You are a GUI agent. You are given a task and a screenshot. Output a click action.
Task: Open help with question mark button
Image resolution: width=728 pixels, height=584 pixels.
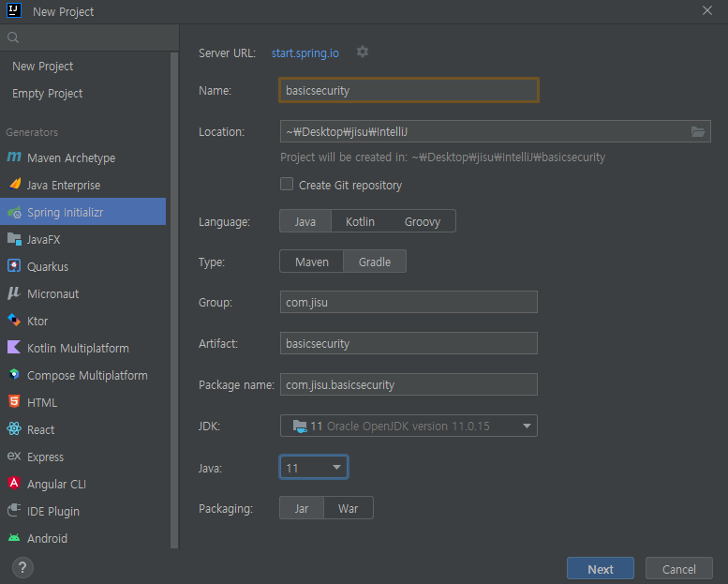click(22, 567)
